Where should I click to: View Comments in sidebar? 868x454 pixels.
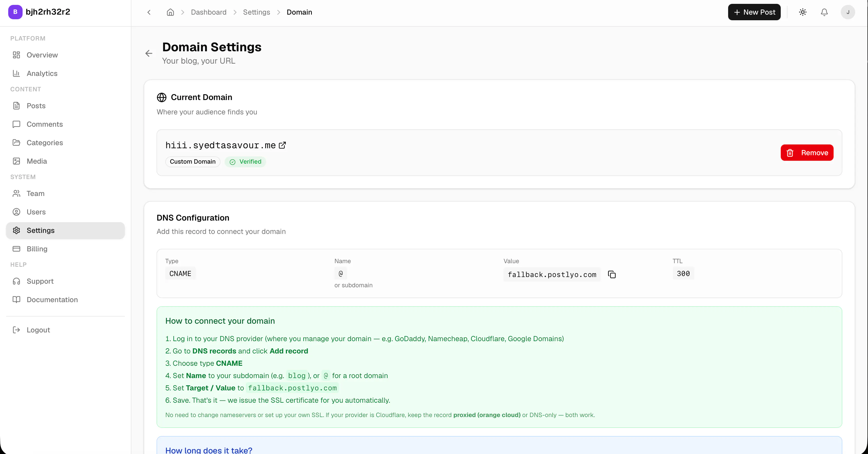coord(65,124)
